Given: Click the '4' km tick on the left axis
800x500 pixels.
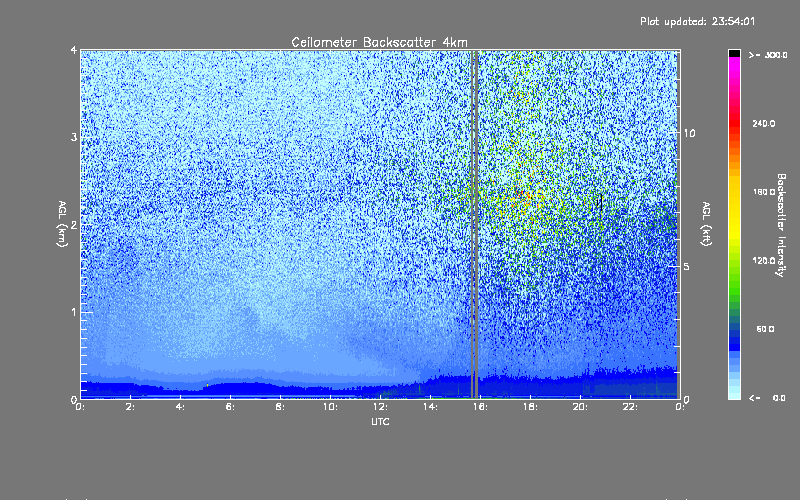Looking at the screenshot, I should [74, 50].
